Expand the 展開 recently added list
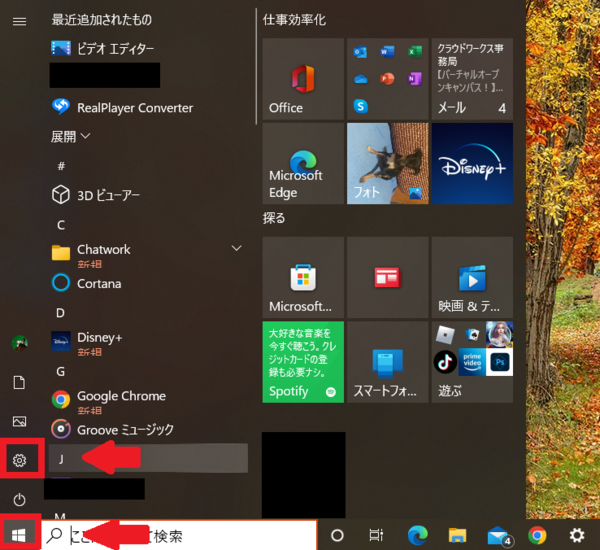 (70, 136)
